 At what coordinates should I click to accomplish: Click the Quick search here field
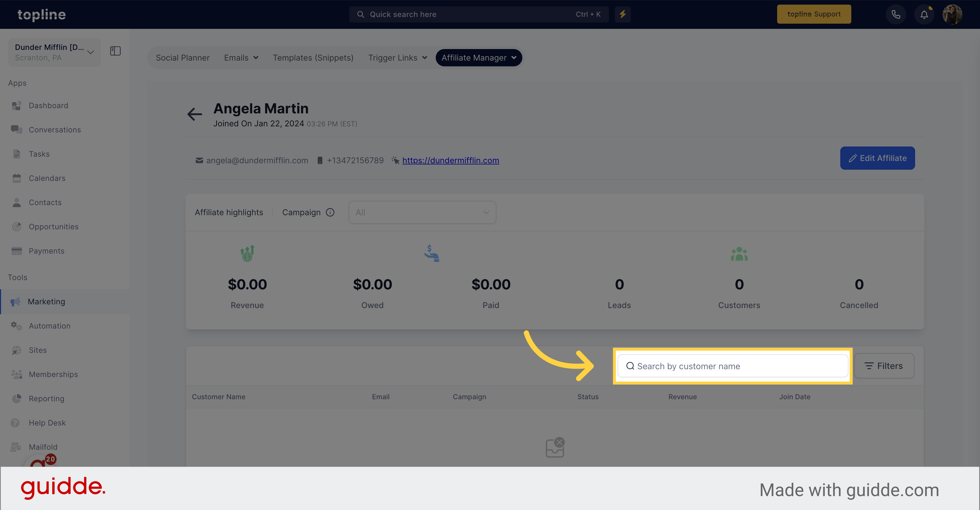tap(479, 14)
